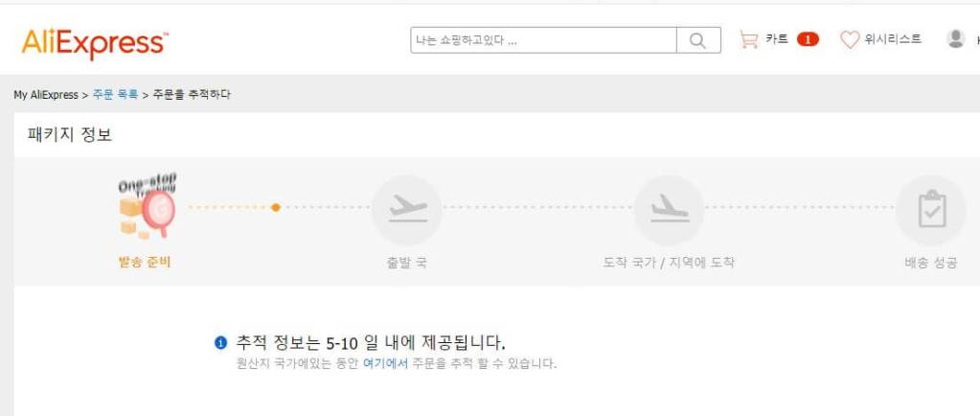Click the magnifying glass search button
The height and width of the screenshot is (416, 980).
(698, 40)
